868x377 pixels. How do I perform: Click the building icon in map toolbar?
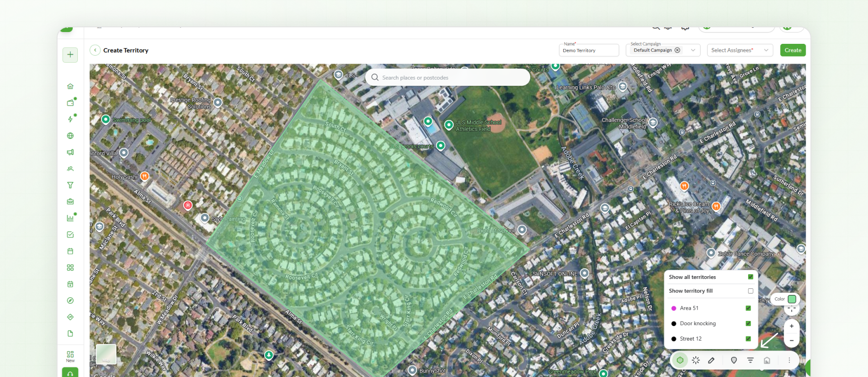tap(767, 360)
